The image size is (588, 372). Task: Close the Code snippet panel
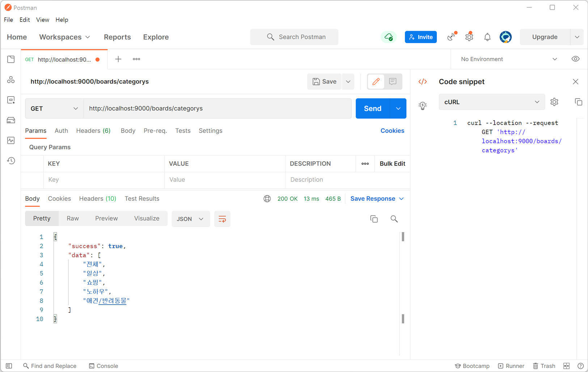pyautogui.click(x=576, y=81)
